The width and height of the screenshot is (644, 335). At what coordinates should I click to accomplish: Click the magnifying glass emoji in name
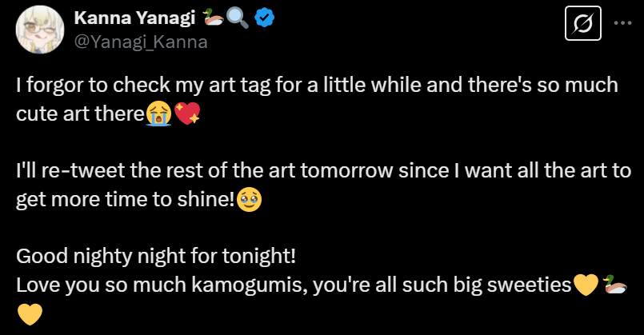tap(238, 18)
